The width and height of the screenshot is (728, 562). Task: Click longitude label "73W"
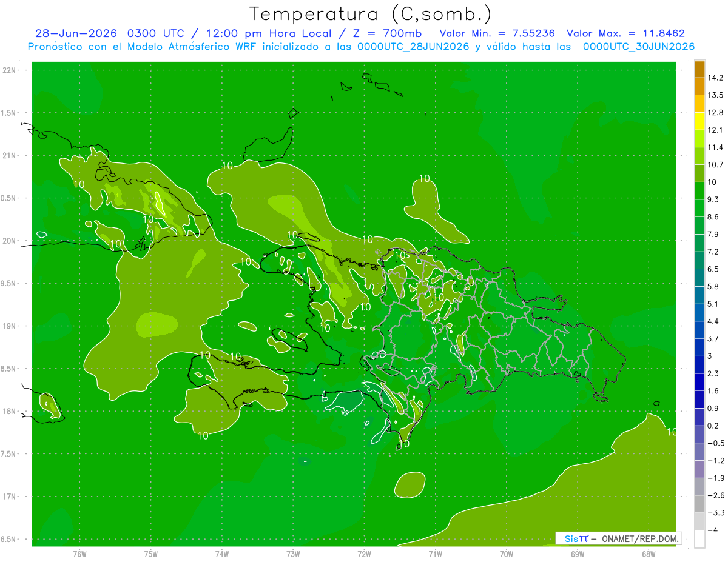pos(293,554)
